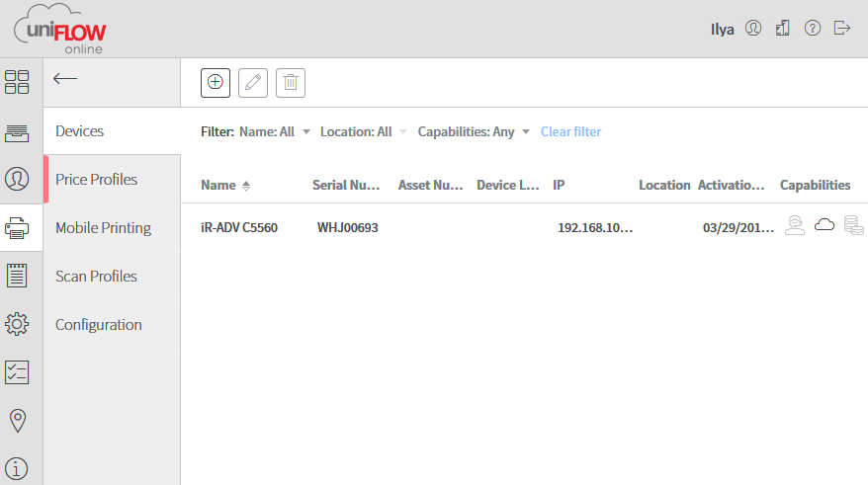This screenshot has width=868, height=485.
Task: Click the Clear filter link
Action: 570,131
